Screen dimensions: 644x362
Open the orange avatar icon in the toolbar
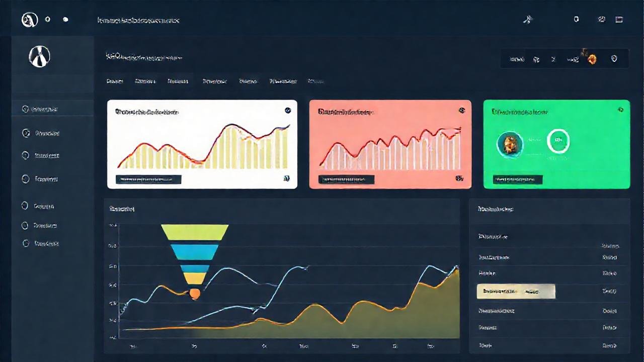point(592,59)
